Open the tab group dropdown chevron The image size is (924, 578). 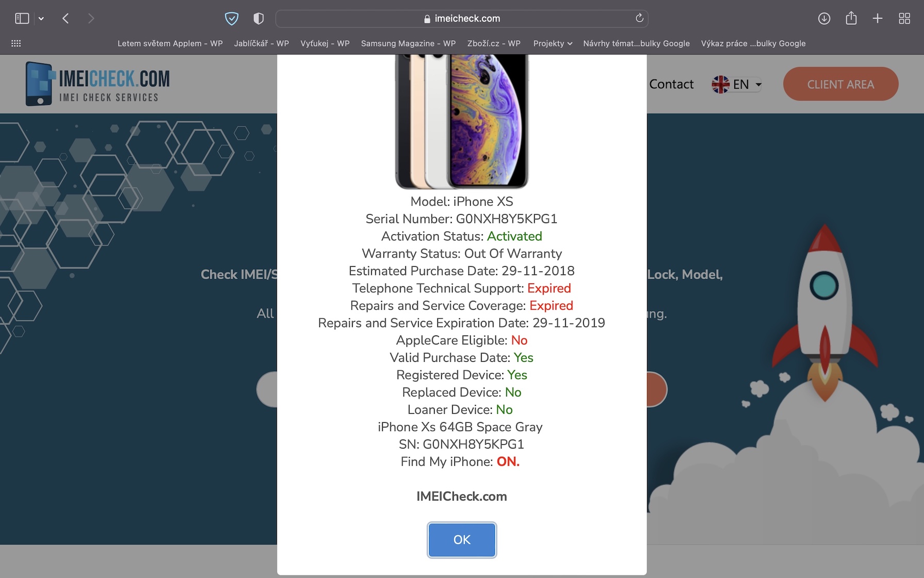(41, 19)
